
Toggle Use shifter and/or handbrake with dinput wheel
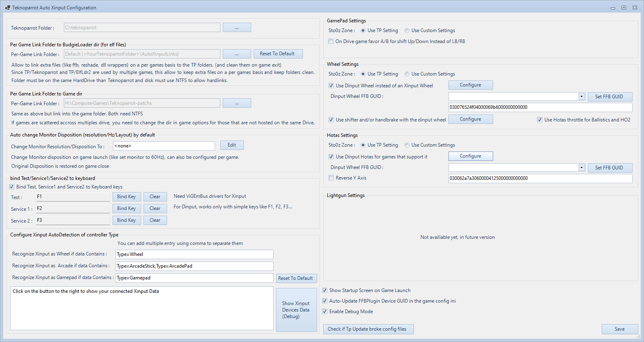coord(331,120)
